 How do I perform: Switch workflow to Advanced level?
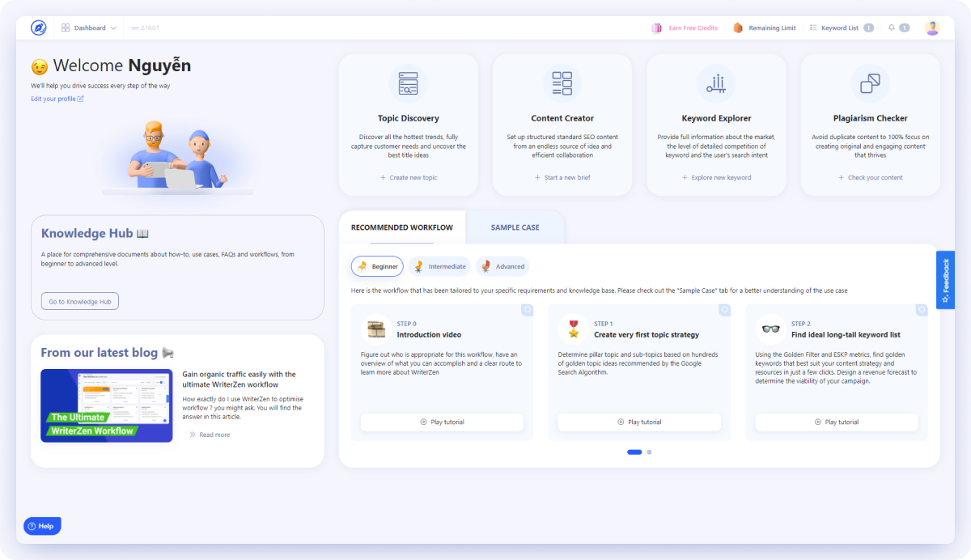502,265
